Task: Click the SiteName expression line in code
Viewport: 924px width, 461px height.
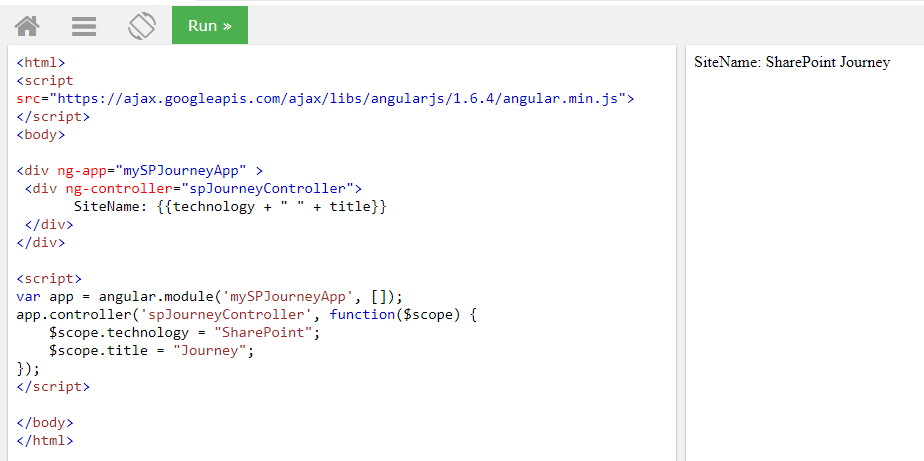Action: (x=230, y=207)
